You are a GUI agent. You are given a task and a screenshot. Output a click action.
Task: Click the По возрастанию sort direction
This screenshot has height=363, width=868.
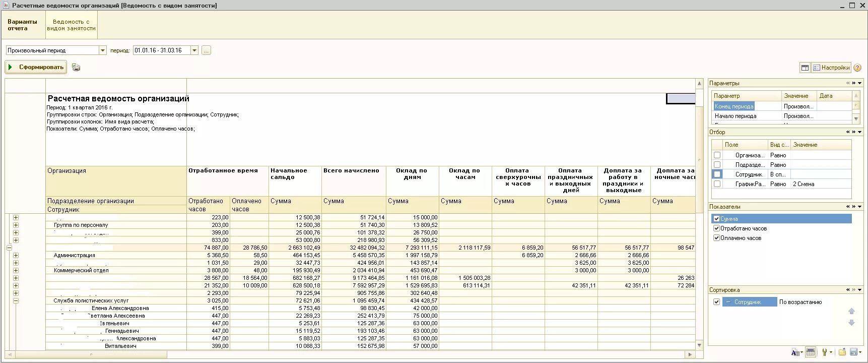click(x=800, y=302)
